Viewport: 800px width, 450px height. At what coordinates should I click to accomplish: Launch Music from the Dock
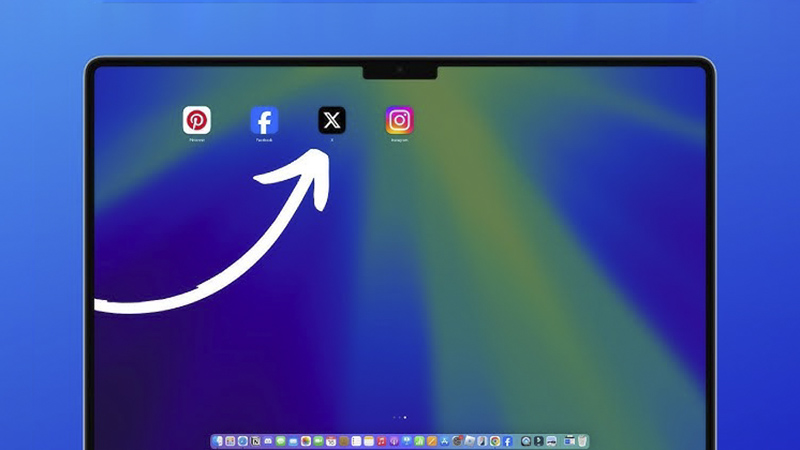click(382, 441)
